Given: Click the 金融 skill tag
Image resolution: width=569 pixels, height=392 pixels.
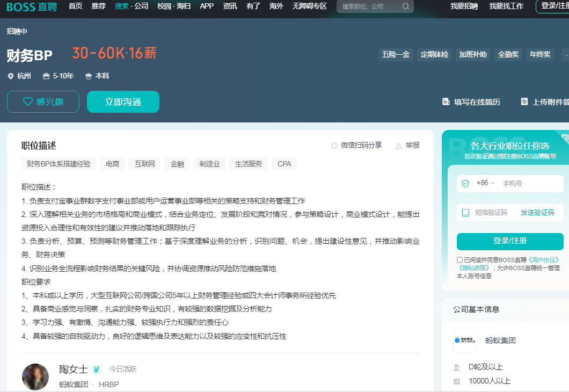Looking at the screenshot, I should pyautogui.click(x=177, y=164).
